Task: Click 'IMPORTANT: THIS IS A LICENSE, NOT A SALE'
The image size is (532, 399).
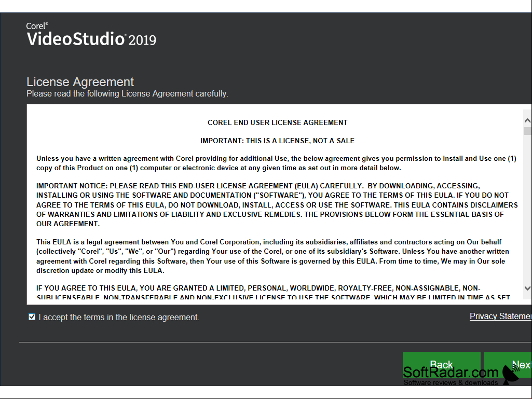Action: tap(278, 141)
